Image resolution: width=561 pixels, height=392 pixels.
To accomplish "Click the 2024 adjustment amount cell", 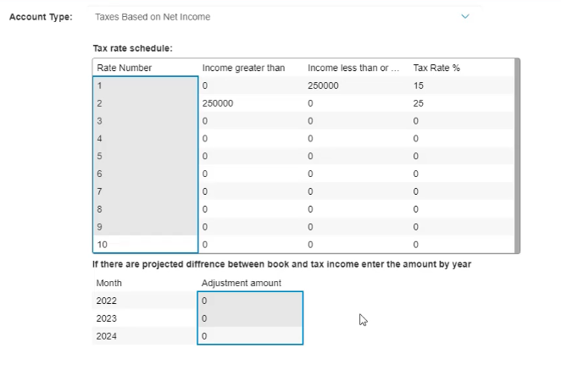I will (x=250, y=336).
